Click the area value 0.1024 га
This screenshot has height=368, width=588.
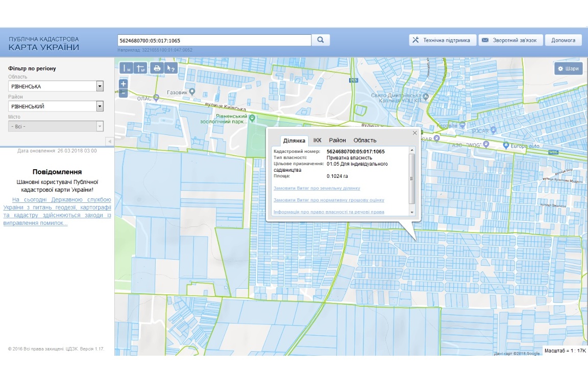click(337, 176)
